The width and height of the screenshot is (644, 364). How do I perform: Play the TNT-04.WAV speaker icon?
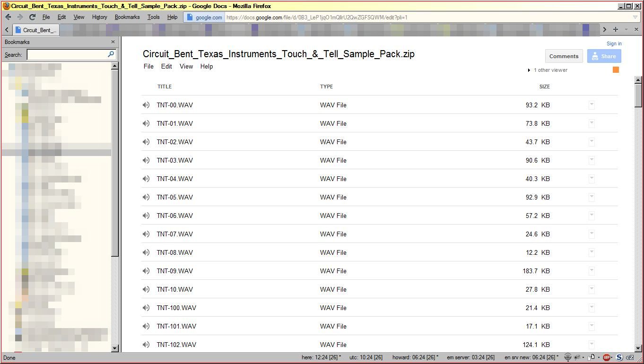(146, 179)
